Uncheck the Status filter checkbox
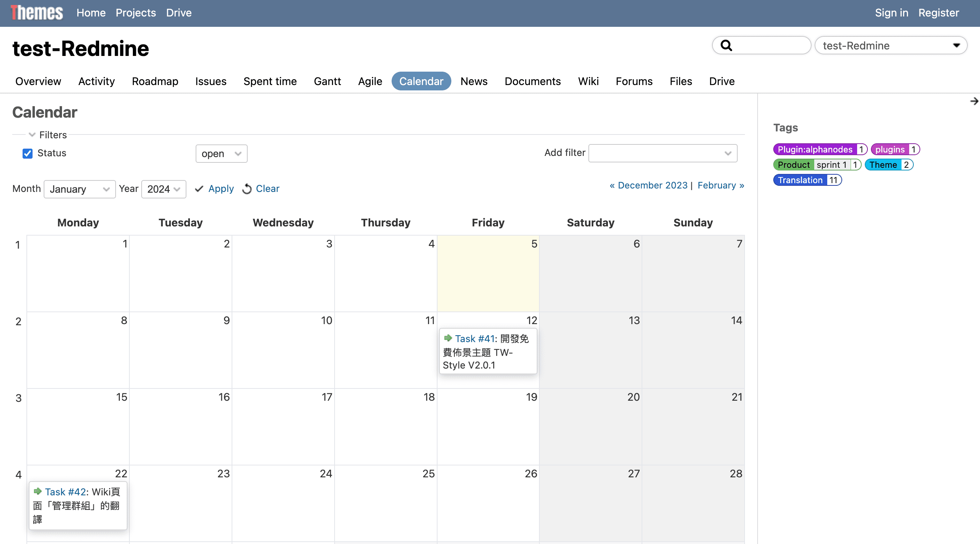The image size is (980, 544). click(28, 154)
